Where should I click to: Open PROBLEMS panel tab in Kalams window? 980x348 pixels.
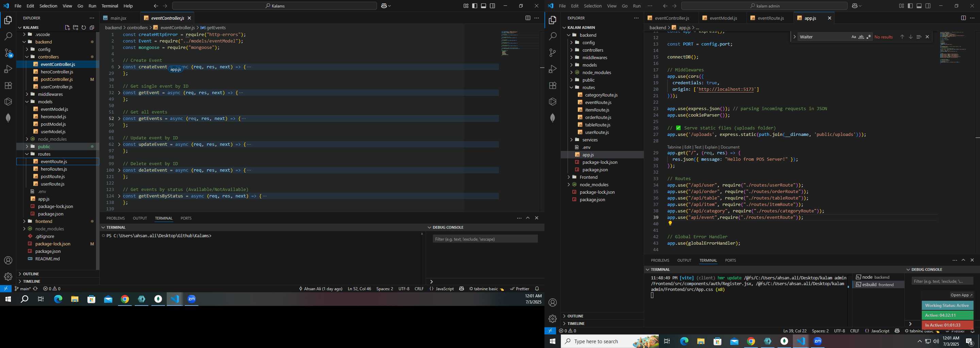116,218
